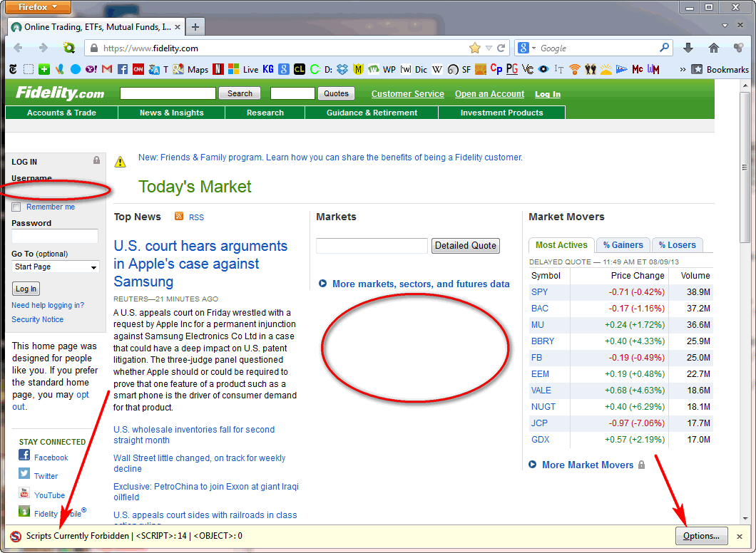Open the SPY symbol in Market Movers
Viewport: 756px width, 553px height.
(539, 292)
